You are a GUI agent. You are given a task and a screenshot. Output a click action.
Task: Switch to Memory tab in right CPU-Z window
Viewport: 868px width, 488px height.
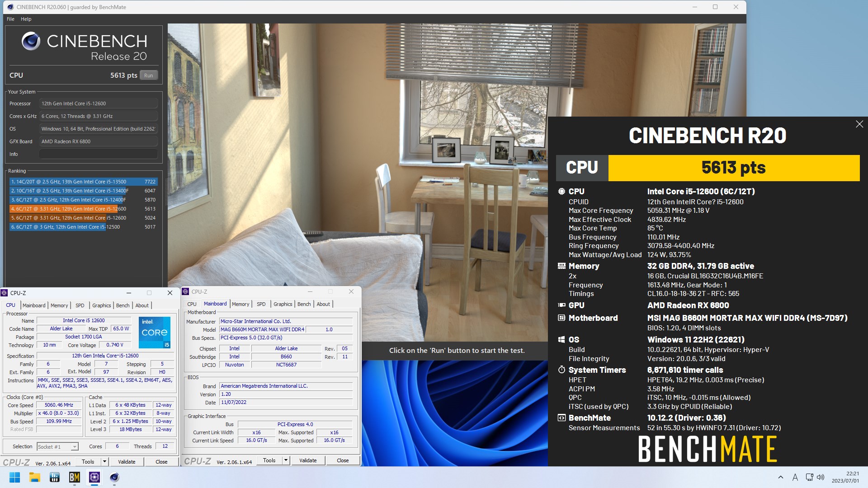coord(241,304)
